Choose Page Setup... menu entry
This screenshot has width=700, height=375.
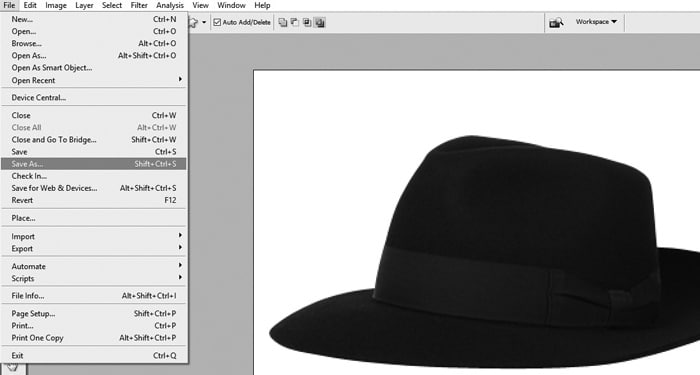coord(93,313)
